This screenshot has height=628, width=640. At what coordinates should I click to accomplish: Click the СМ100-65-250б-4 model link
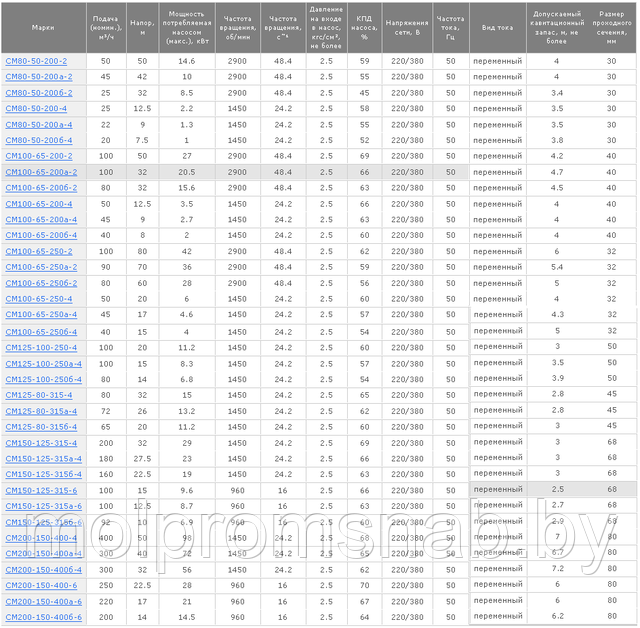pos(41,332)
